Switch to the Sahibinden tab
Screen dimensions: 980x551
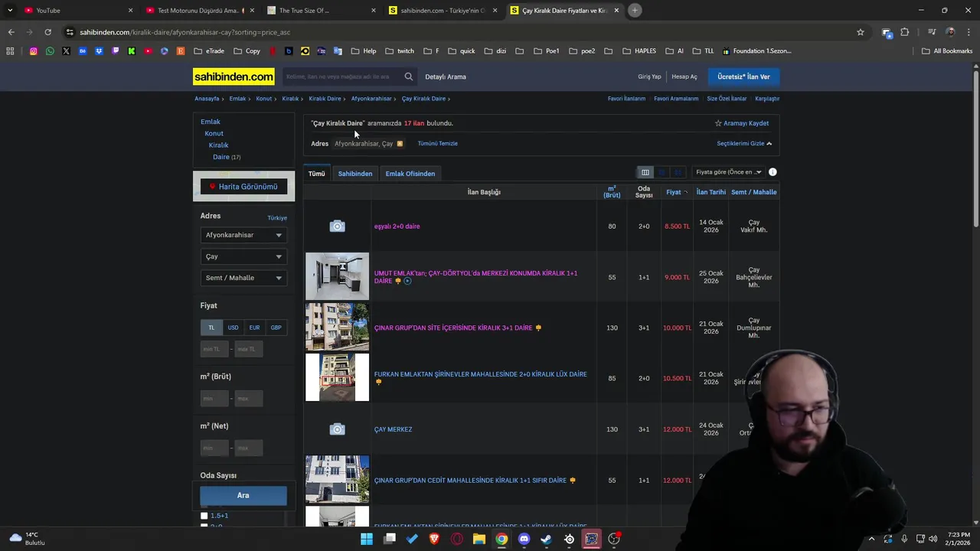click(x=355, y=174)
